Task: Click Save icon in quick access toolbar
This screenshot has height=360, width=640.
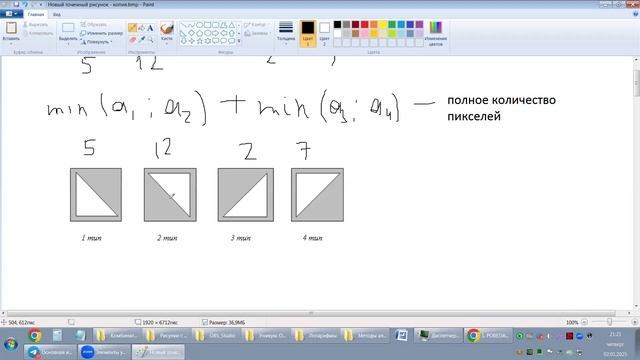Action: point(16,4)
